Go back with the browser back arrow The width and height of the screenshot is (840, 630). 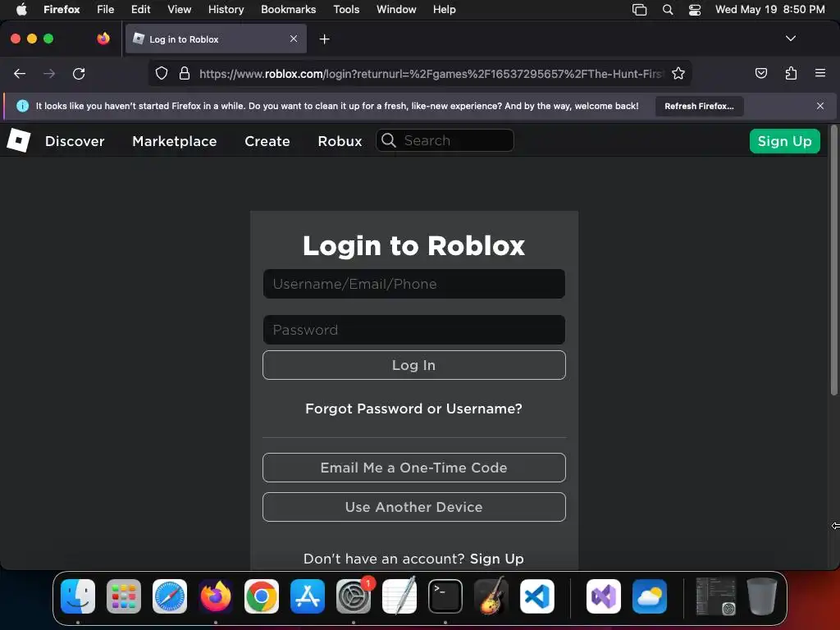point(20,74)
